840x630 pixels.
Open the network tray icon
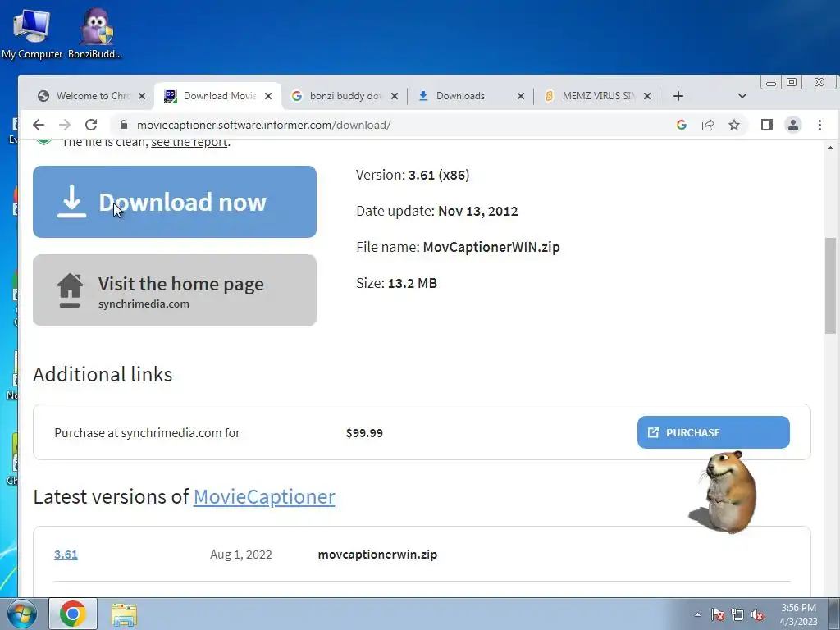[737, 614]
